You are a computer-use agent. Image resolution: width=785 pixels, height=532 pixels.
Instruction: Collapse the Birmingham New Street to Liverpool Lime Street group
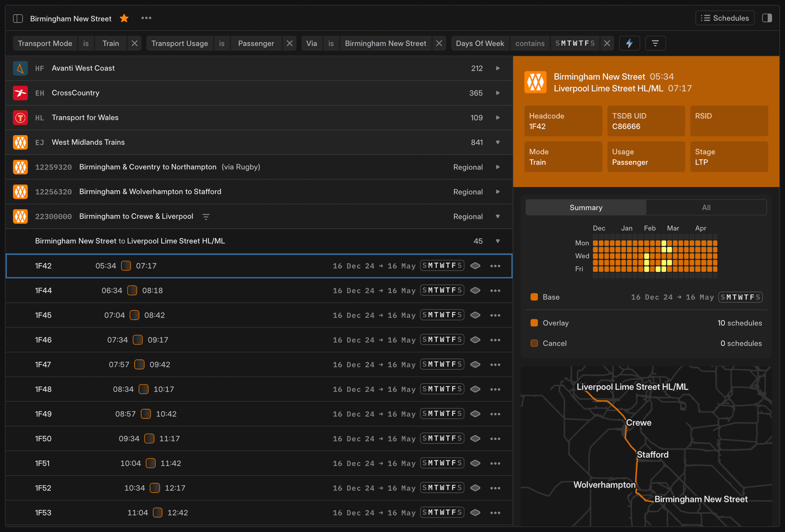(x=497, y=241)
